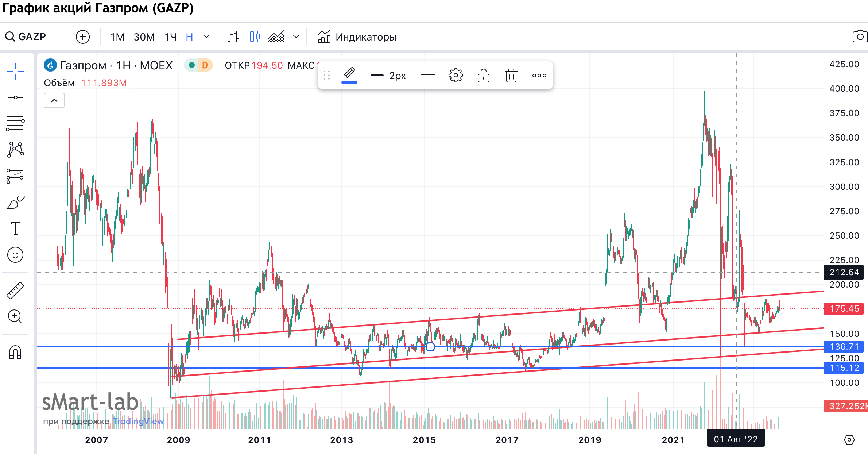Select the ruler measure tool
This screenshot has width=868, height=454.
[15, 291]
